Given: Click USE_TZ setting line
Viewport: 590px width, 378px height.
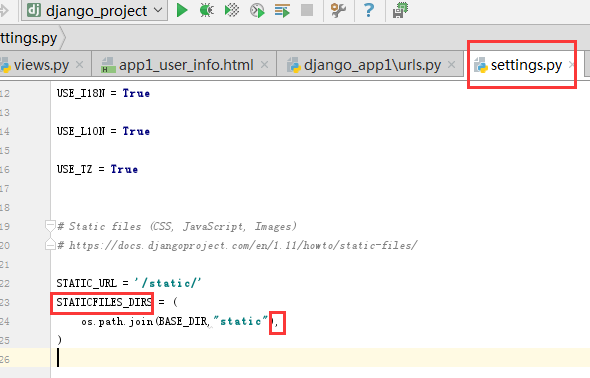Looking at the screenshot, I should point(97,169).
